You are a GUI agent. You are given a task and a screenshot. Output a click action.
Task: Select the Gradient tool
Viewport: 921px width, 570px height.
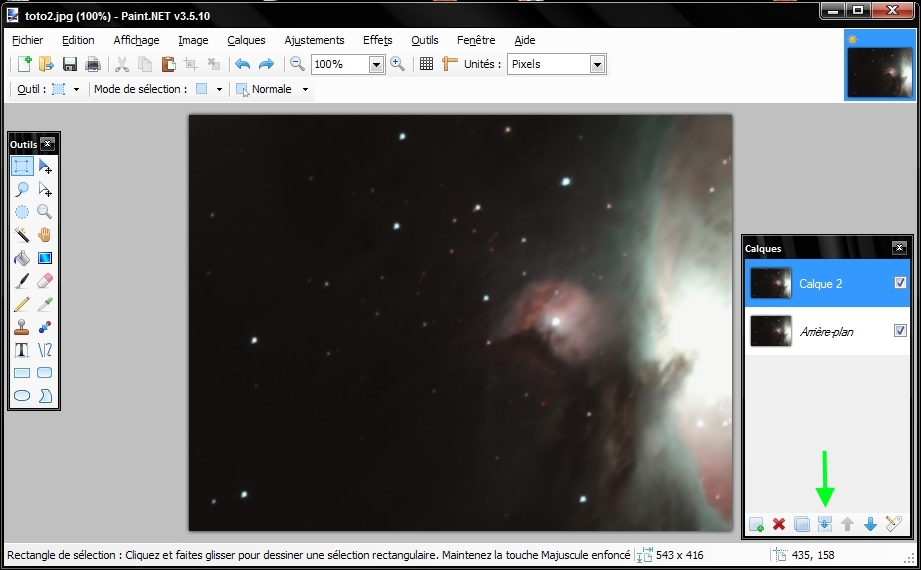point(45,258)
